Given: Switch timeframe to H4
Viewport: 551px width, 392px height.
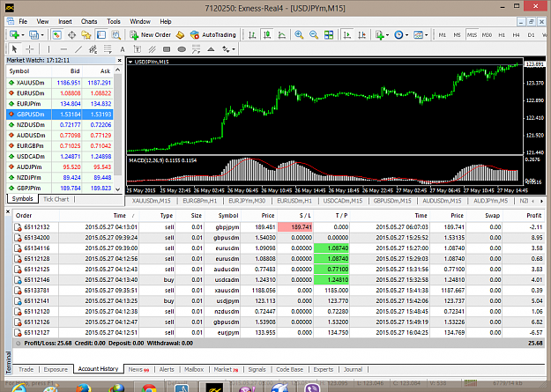Looking at the screenshot, I should 516,34.
